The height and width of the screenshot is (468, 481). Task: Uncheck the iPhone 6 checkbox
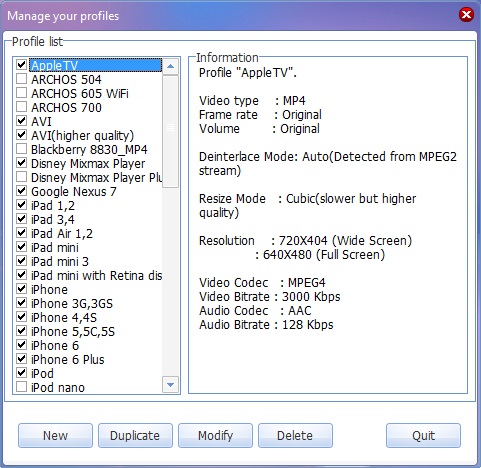(x=22, y=345)
